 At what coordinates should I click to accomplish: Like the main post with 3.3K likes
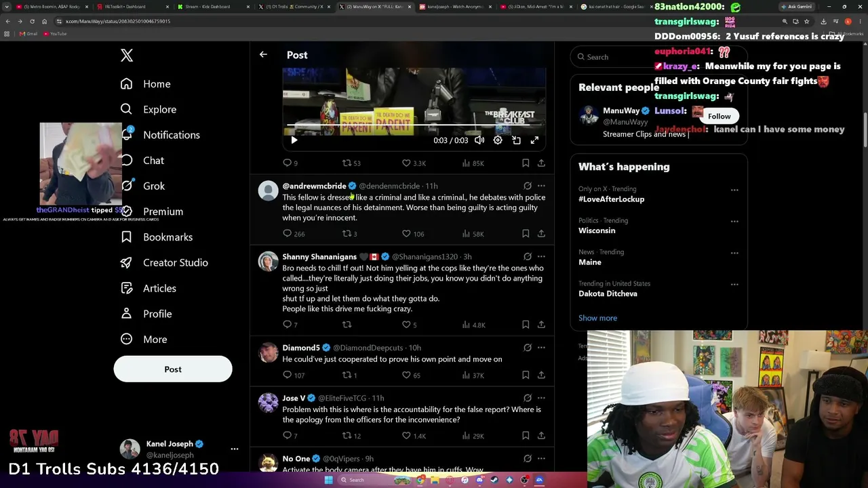pos(414,163)
